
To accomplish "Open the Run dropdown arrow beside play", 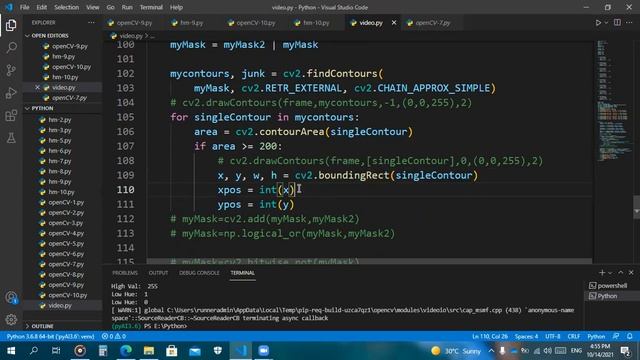I will (607, 23).
